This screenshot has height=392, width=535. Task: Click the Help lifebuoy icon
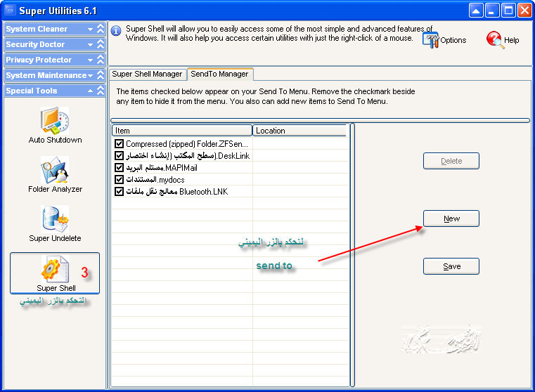click(x=495, y=40)
